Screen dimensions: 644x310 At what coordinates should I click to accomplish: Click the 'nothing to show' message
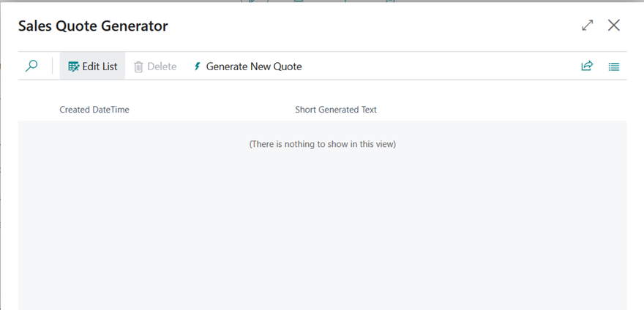pyautogui.click(x=323, y=144)
